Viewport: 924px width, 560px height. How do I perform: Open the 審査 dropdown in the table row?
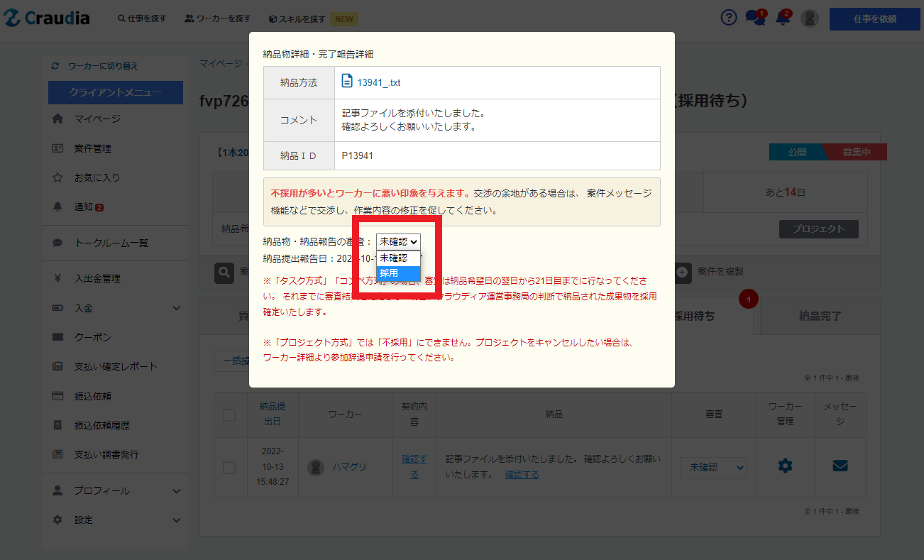point(713,468)
